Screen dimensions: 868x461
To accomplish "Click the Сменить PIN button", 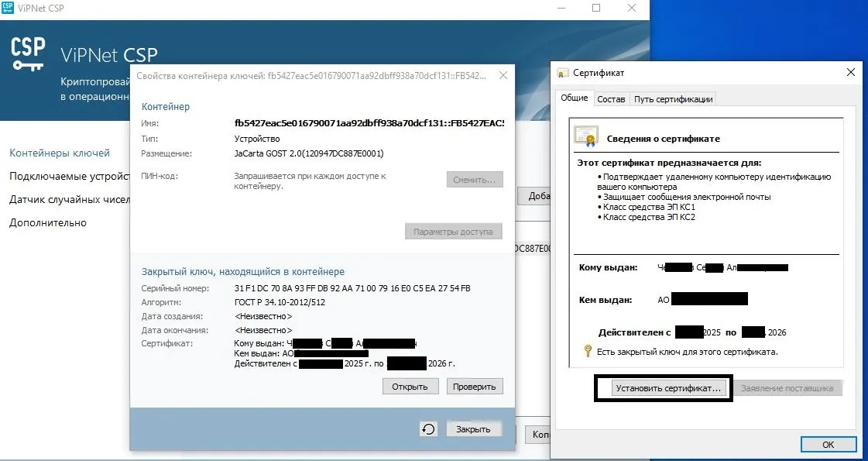I will click(475, 180).
